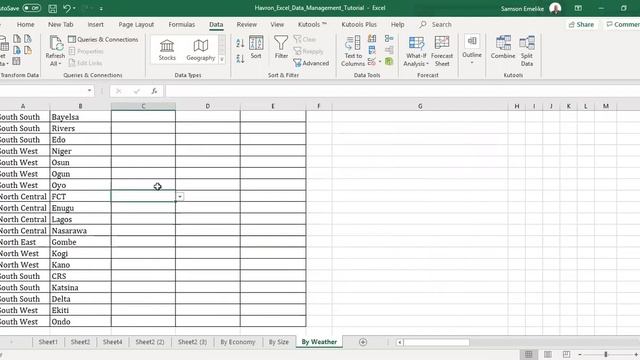Go to the Formulas tab
Image resolution: width=640 pixels, height=360 pixels.
click(x=182, y=24)
